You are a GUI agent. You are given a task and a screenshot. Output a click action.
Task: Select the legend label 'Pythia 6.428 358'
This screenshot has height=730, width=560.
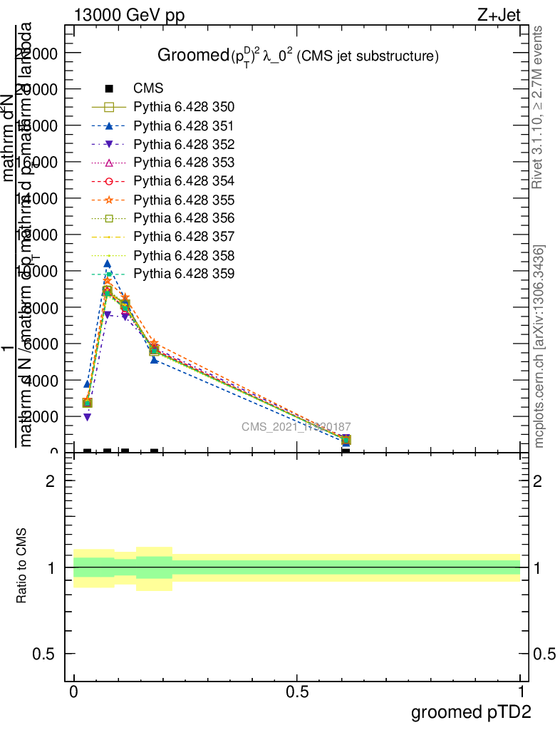click(184, 256)
